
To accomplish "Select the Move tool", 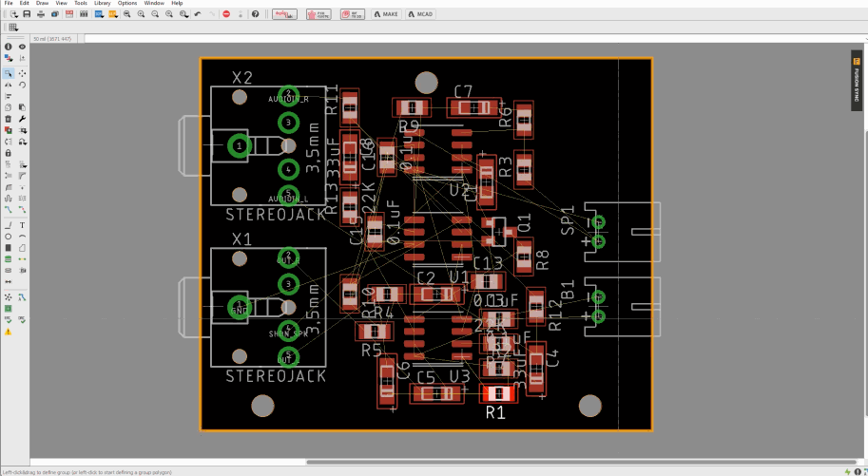I will pyautogui.click(x=22, y=73).
